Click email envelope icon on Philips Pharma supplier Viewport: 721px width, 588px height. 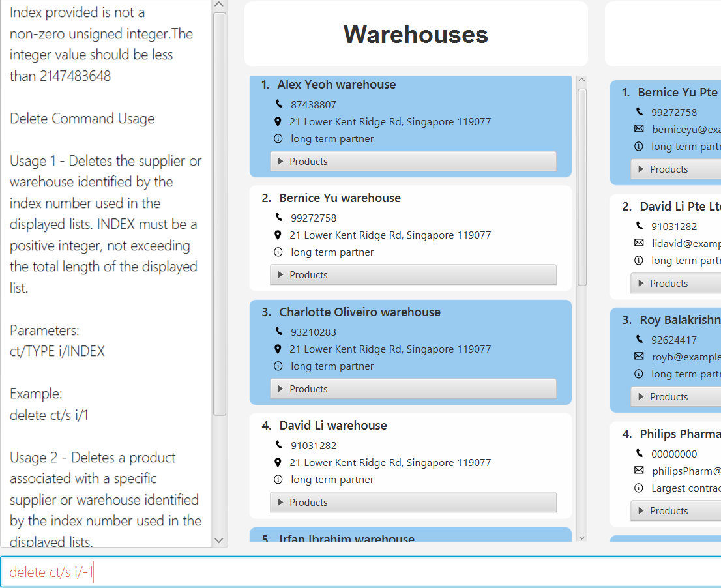[x=639, y=470]
